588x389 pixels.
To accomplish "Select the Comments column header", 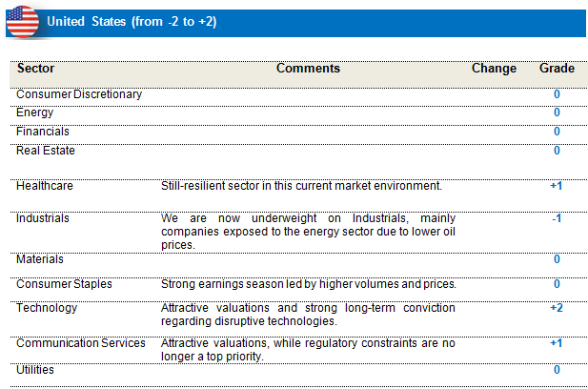I will pyautogui.click(x=308, y=69).
